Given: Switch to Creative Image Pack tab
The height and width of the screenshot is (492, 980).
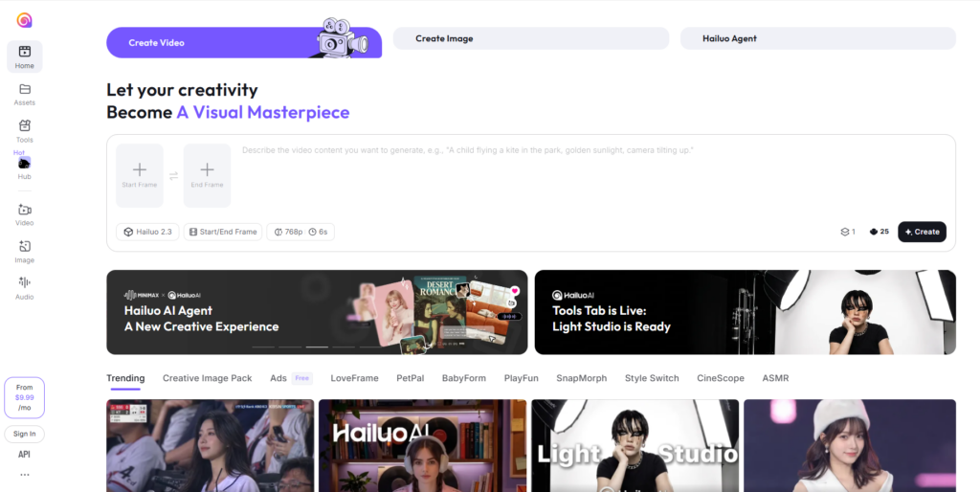Looking at the screenshot, I should pyautogui.click(x=208, y=378).
